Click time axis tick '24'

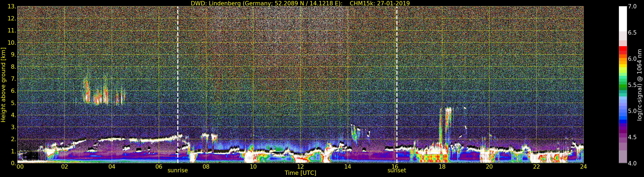click(583, 167)
